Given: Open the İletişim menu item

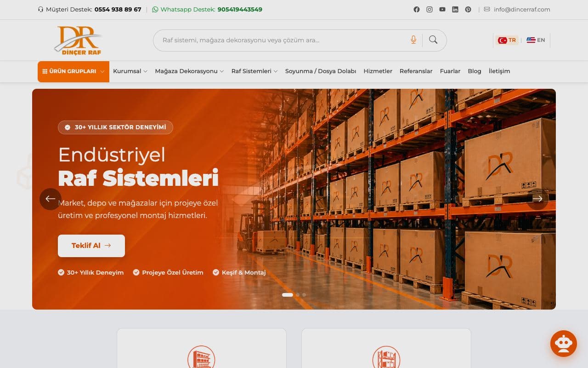Looking at the screenshot, I should click(499, 71).
